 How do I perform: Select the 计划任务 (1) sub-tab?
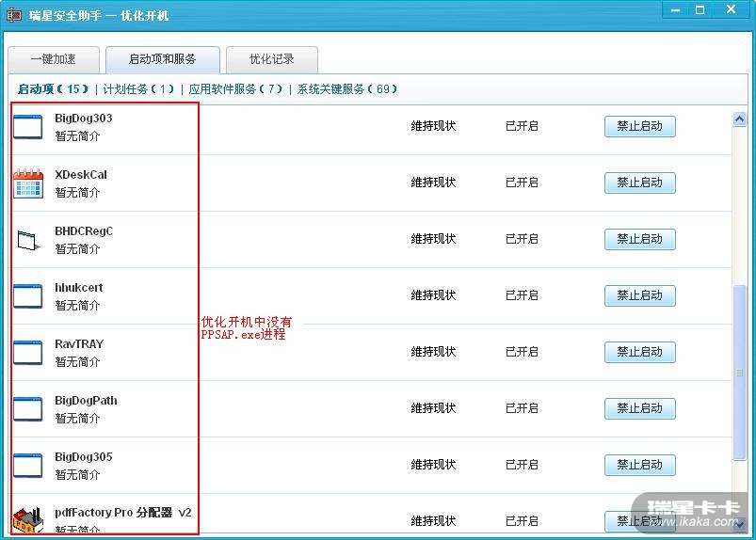pos(138,89)
